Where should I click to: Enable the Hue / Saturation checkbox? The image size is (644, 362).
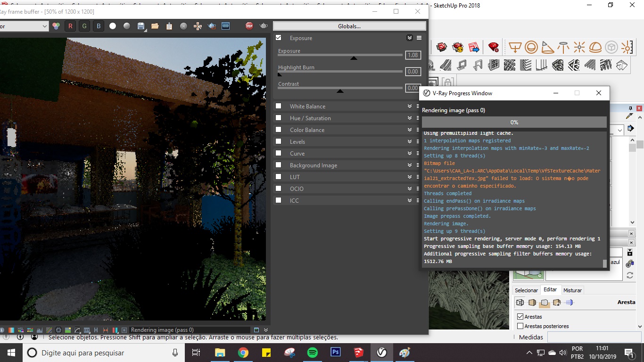(x=279, y=118)
